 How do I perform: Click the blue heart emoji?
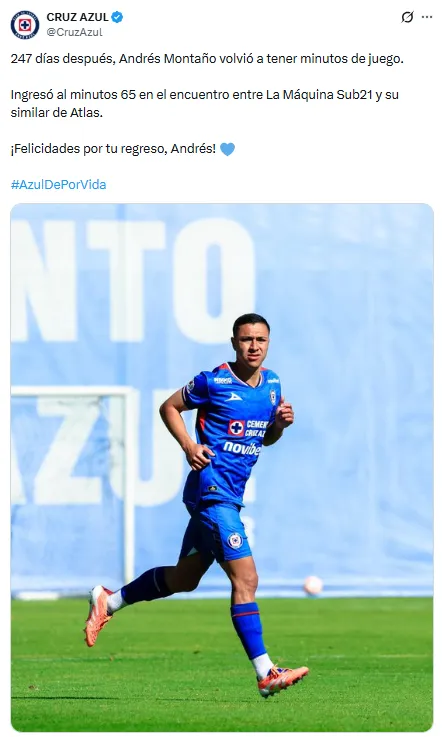coord(227,149)
